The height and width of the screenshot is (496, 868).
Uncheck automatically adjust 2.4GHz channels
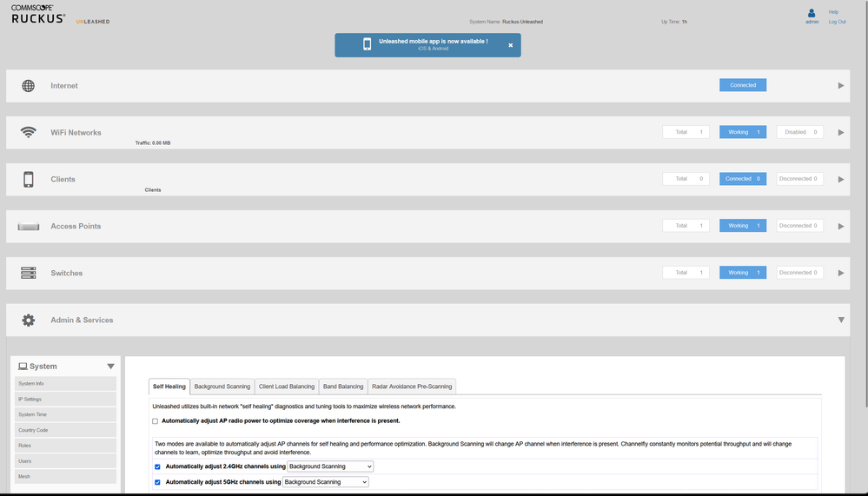pyautogui.click(x=157, y=467)
